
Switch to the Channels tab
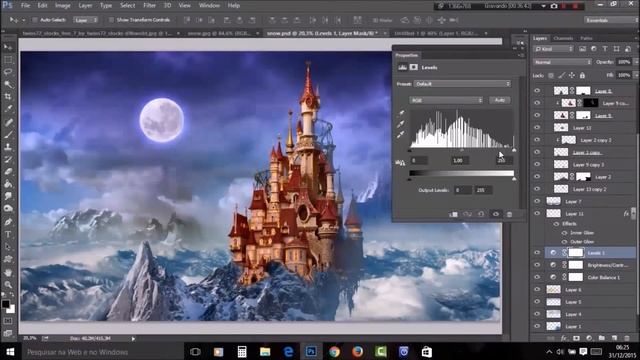(563, 38)
